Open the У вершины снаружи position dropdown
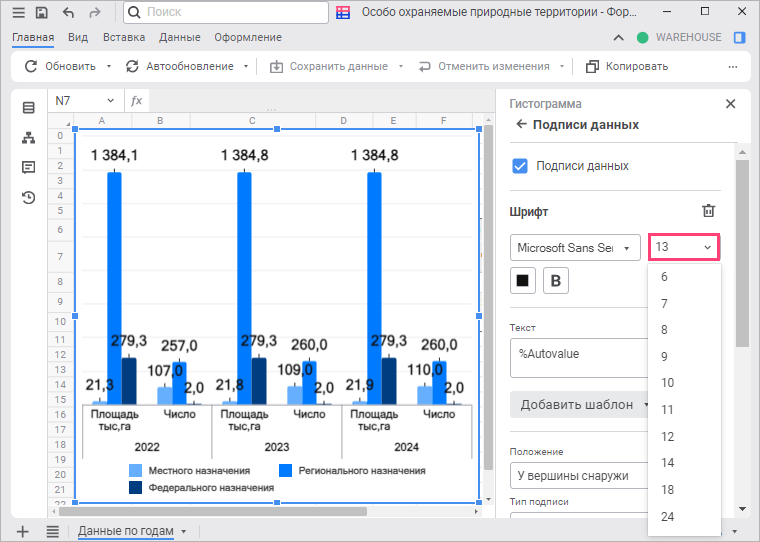 pos(579,476)
